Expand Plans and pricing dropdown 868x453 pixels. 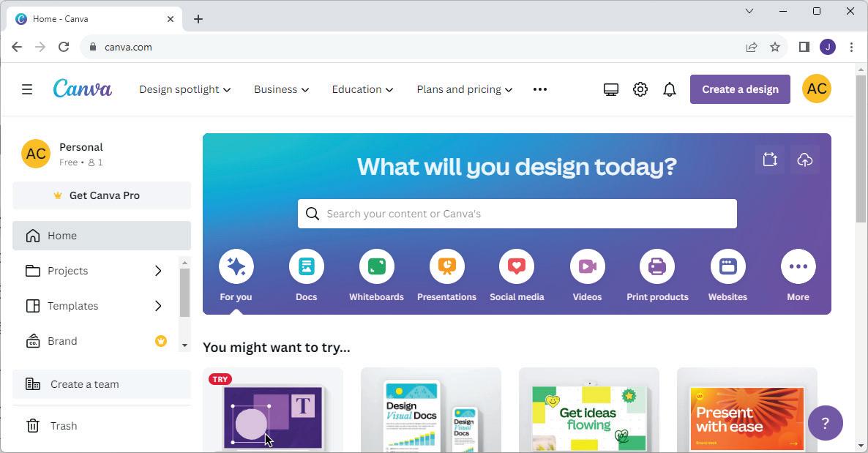pos(465,89)
